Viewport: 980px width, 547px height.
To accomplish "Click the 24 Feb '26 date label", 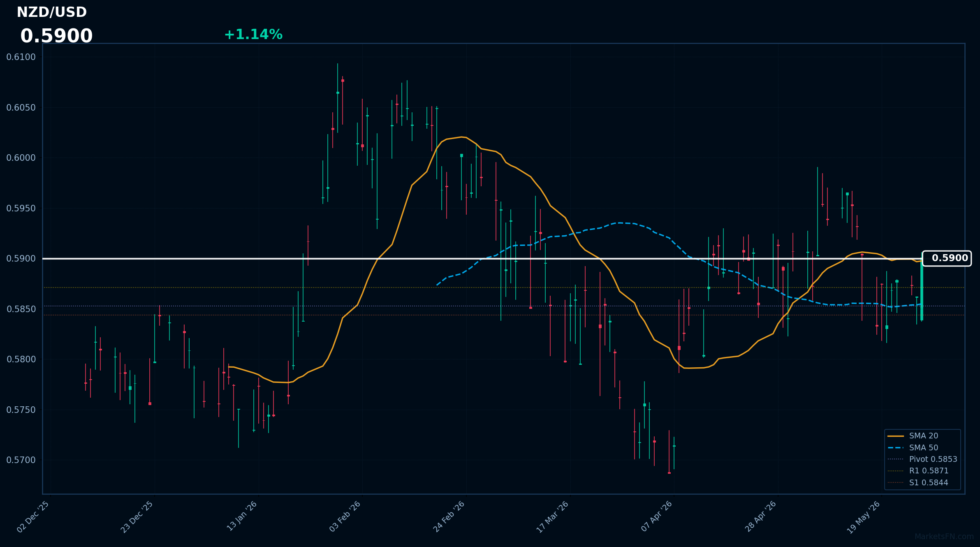I will pyautogui.click(x=449, y=517).
